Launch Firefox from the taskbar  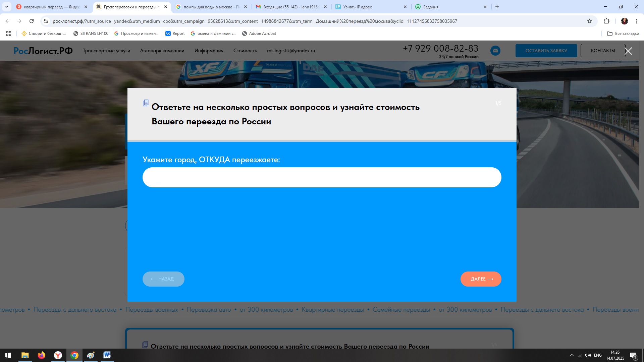[x=42, y=355]
